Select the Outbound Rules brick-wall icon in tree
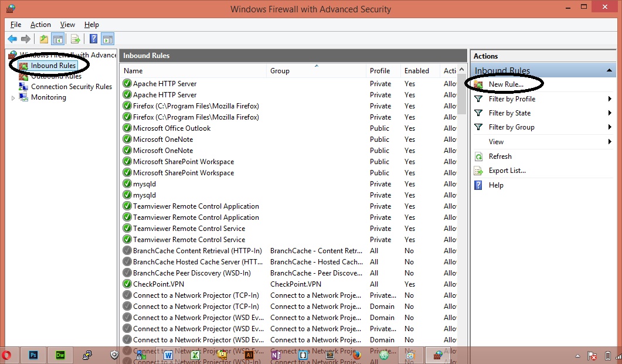This screenshot has height=364, width=622. (x=23, y=76)
